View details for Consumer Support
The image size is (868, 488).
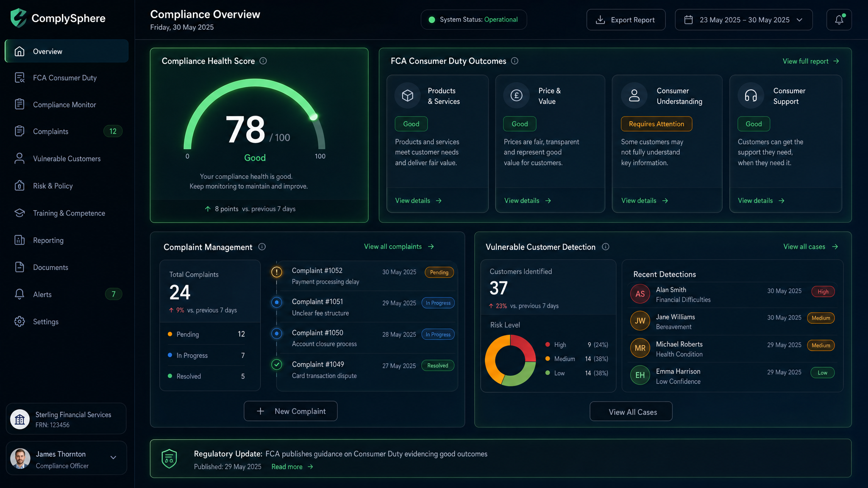tap(761, 200)
